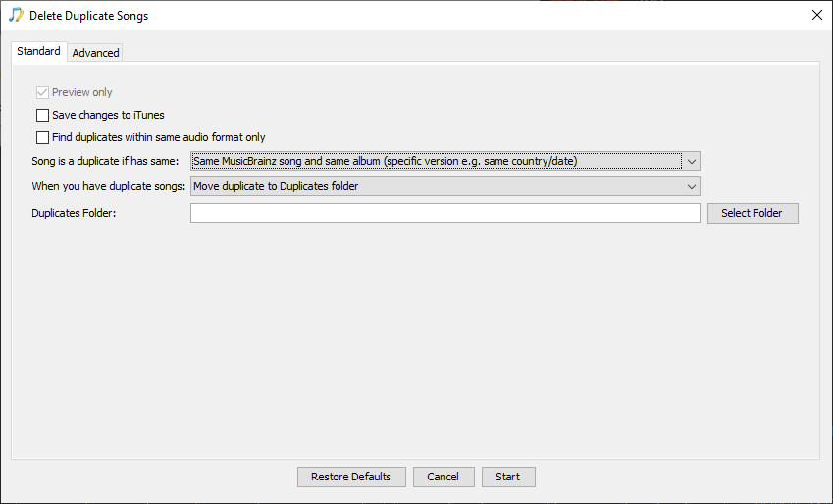Expand the 'When you have duplicate songs' dropdown arrow
This screenshot has height=504, width=833.
(691, 186)
